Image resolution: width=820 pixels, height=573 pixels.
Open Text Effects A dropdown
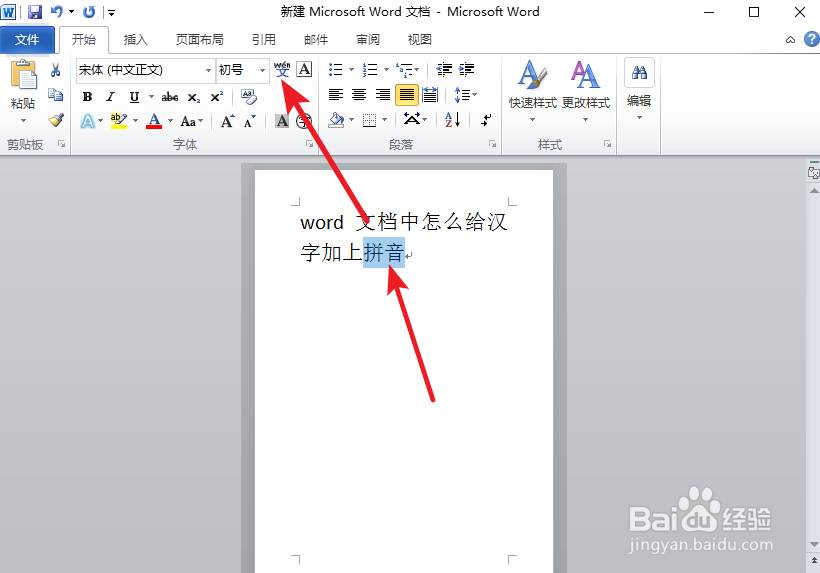92,121
